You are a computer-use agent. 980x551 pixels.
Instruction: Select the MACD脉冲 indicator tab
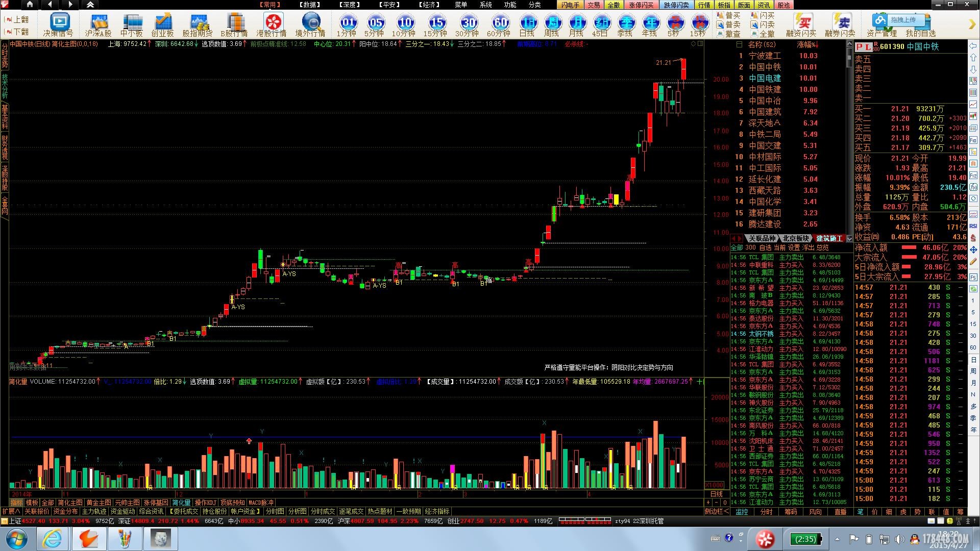[x=261, y=503]
